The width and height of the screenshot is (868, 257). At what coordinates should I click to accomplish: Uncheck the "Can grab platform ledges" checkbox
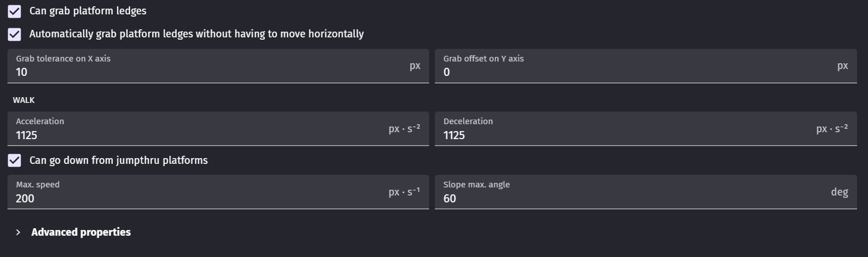[x=14, y=11]
